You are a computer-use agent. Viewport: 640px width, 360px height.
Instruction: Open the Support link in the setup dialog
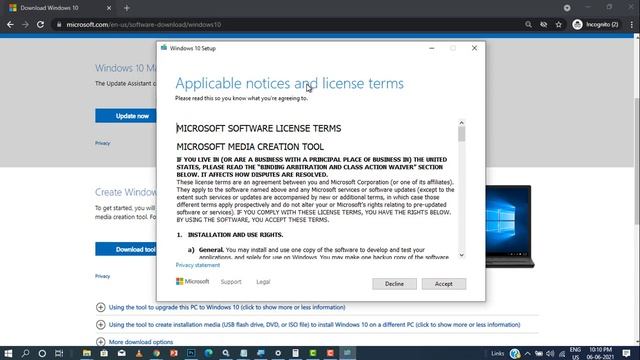[231, 282]
